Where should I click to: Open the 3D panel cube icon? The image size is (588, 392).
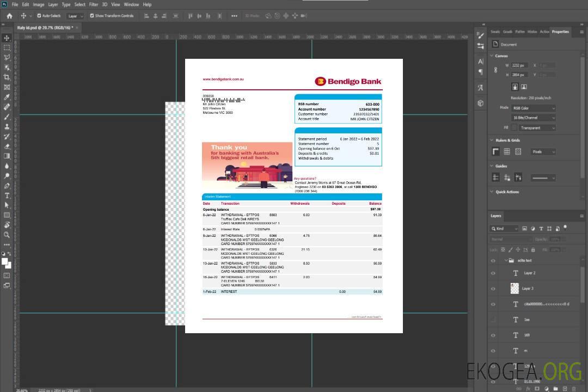(x=481, y=103)
